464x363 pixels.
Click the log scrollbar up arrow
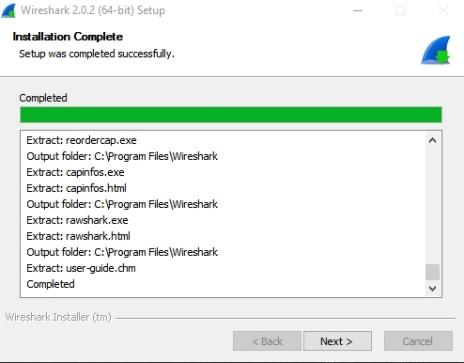tap(432, 140)
